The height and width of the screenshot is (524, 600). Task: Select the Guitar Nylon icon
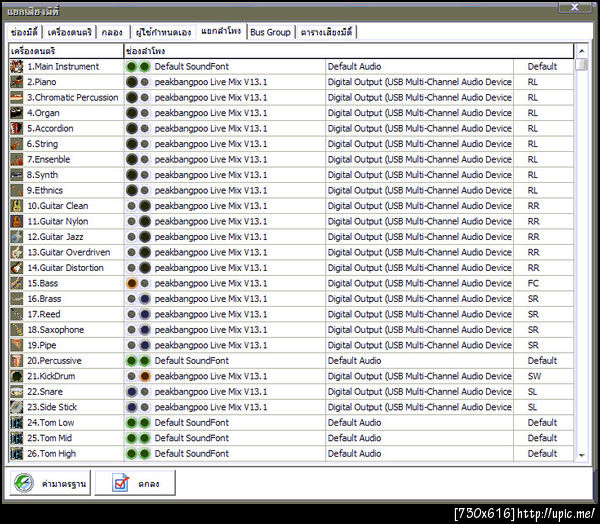tap(16, 222)
